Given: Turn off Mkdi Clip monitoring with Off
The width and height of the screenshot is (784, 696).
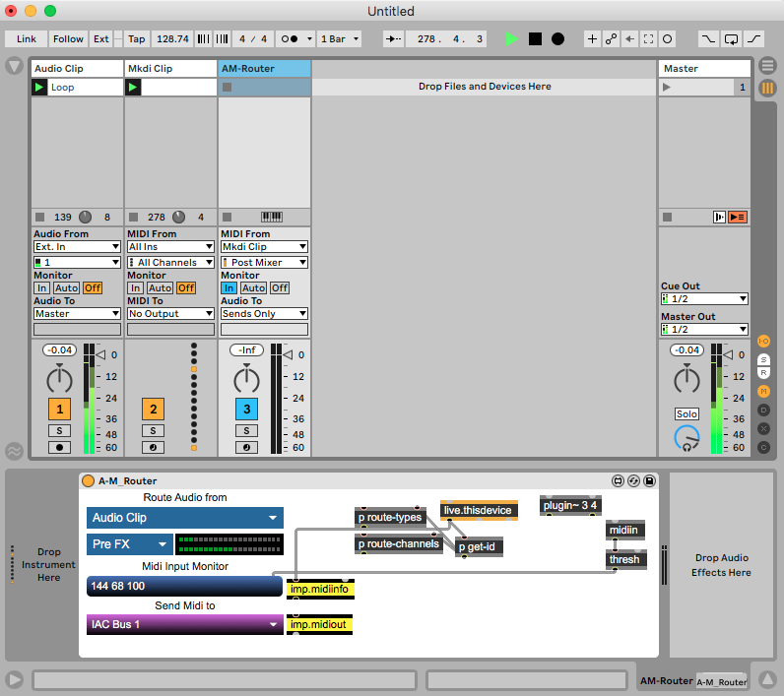Looking at the screenshot, I should click(x=186, y=288).
